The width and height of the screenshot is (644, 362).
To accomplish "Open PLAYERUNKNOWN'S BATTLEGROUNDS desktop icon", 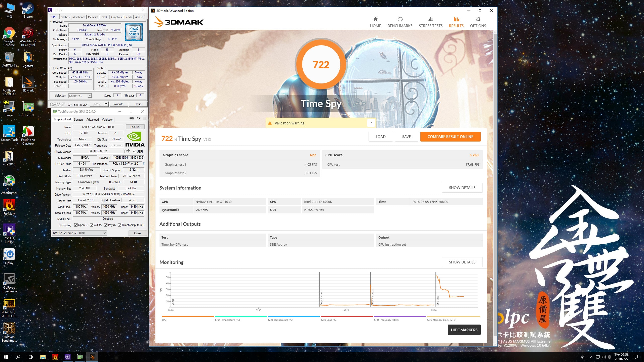I will tap(9, 308).
